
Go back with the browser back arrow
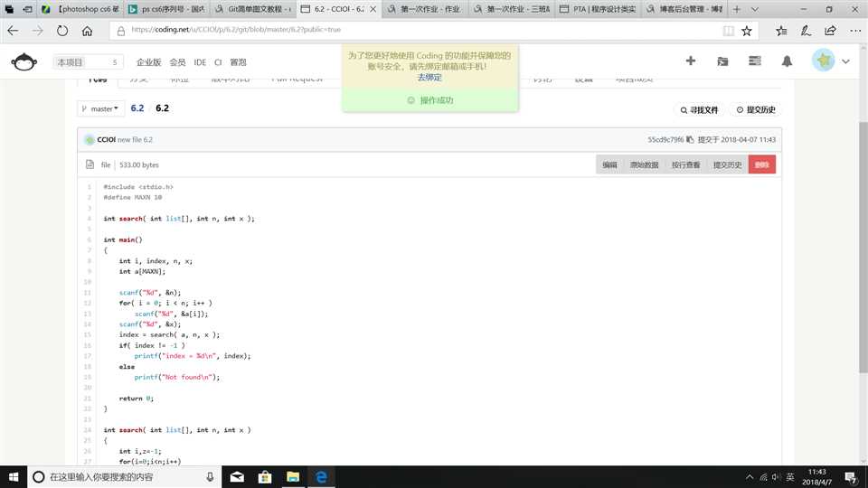click(13, 31)
